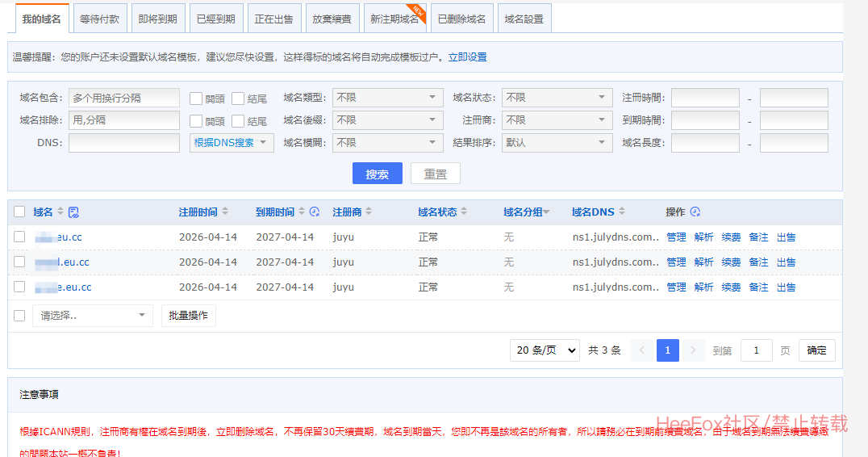Click the icon beside 操作 header
Viewport: 868px width, 457px height.
[x=695, y=212]
